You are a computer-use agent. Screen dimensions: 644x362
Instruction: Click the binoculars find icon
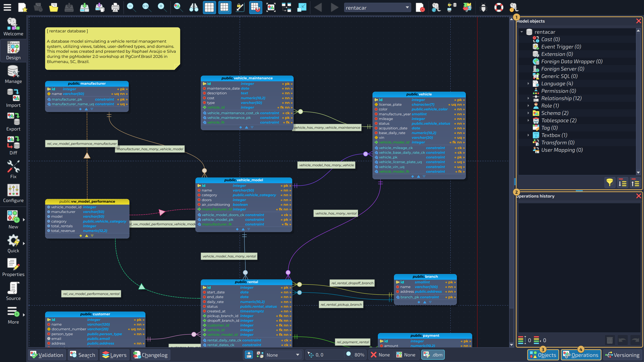pyautogui.click(x=194, y=8)
